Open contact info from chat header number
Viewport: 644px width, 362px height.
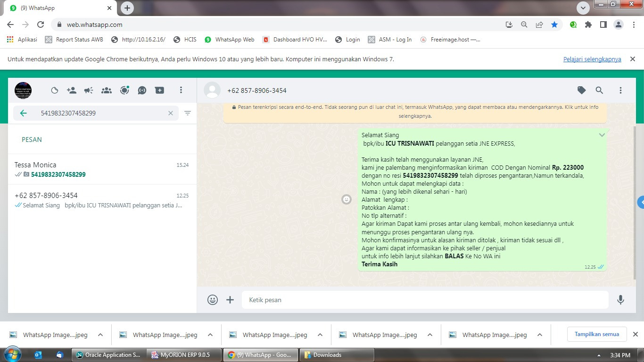pos(257,90)
